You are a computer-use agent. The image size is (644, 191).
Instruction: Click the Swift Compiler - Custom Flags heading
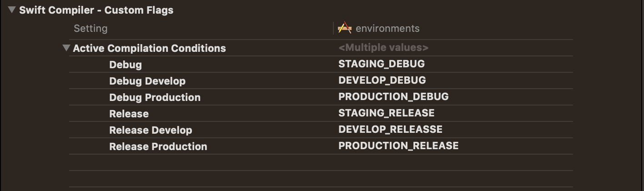[96, 10]
